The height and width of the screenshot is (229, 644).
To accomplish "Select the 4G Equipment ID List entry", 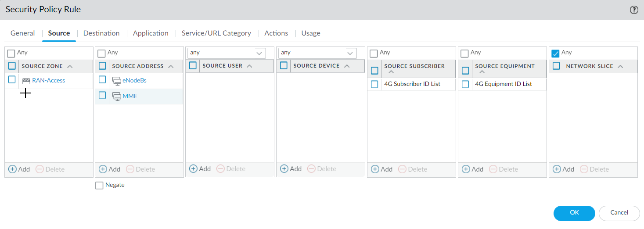I will (x=504, y=84).
